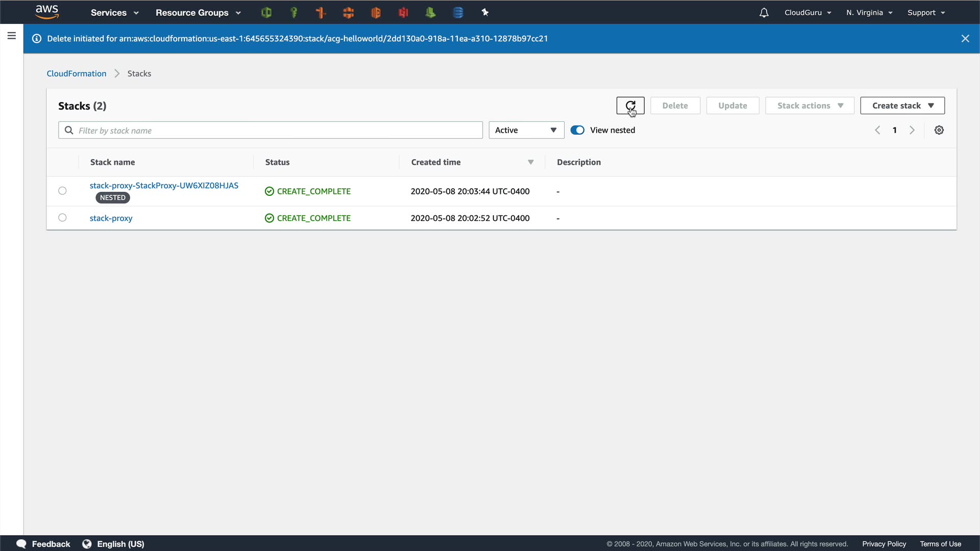Open the Active status filter dropdown
The height and width of the screenshot is (551, 980).
526,130
